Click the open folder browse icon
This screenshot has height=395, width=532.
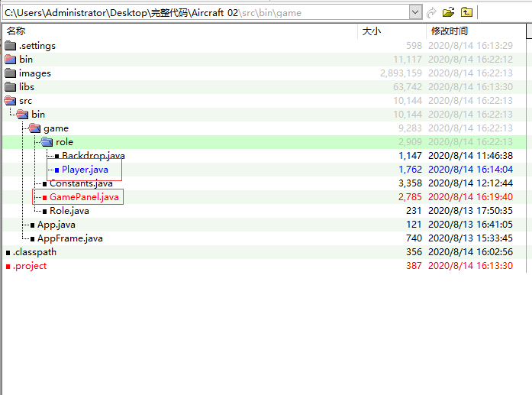[x=448, y=12]
